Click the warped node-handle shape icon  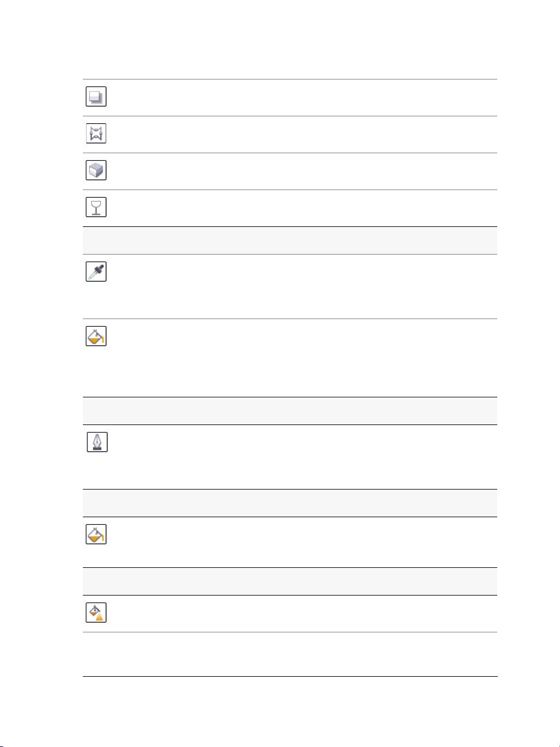(x=96, y=133)
